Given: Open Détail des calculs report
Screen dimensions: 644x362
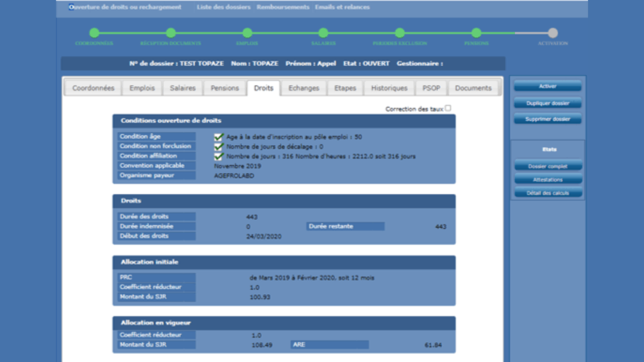Looking at the screenshot, I should click(547, 193).
